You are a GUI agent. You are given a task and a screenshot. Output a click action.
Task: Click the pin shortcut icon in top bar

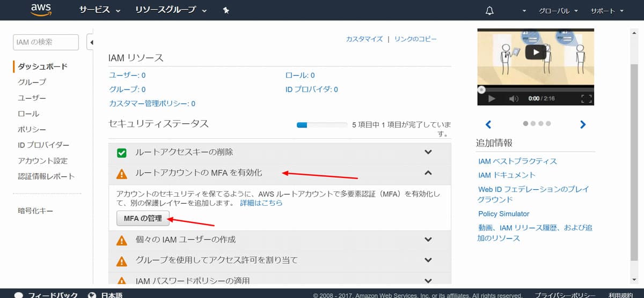(226, 11)
